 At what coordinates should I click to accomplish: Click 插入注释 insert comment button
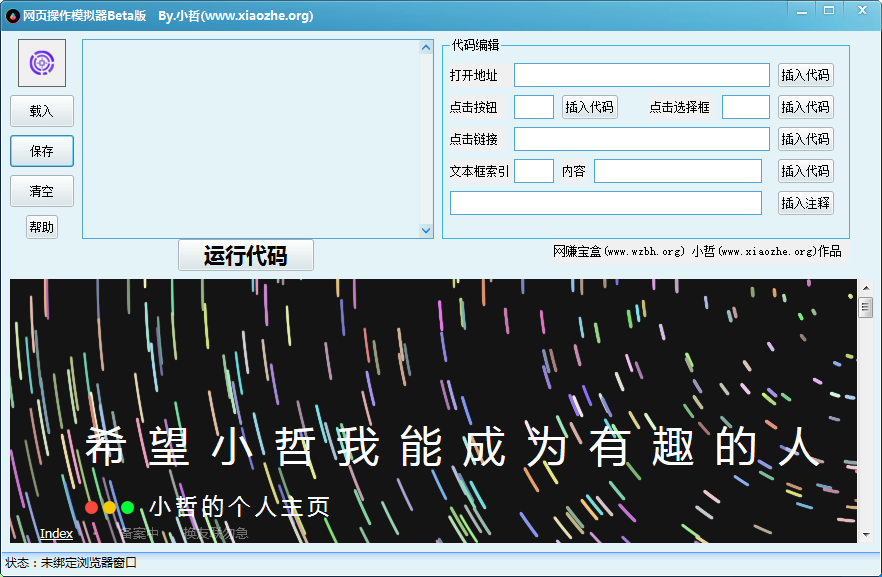(806, 203)
